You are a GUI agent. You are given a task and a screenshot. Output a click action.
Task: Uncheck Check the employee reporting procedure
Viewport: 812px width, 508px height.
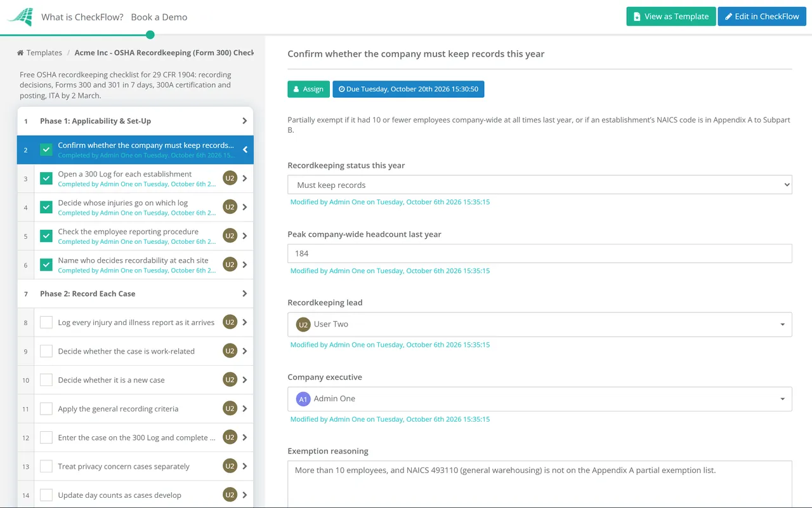click(x=46, y=236)
